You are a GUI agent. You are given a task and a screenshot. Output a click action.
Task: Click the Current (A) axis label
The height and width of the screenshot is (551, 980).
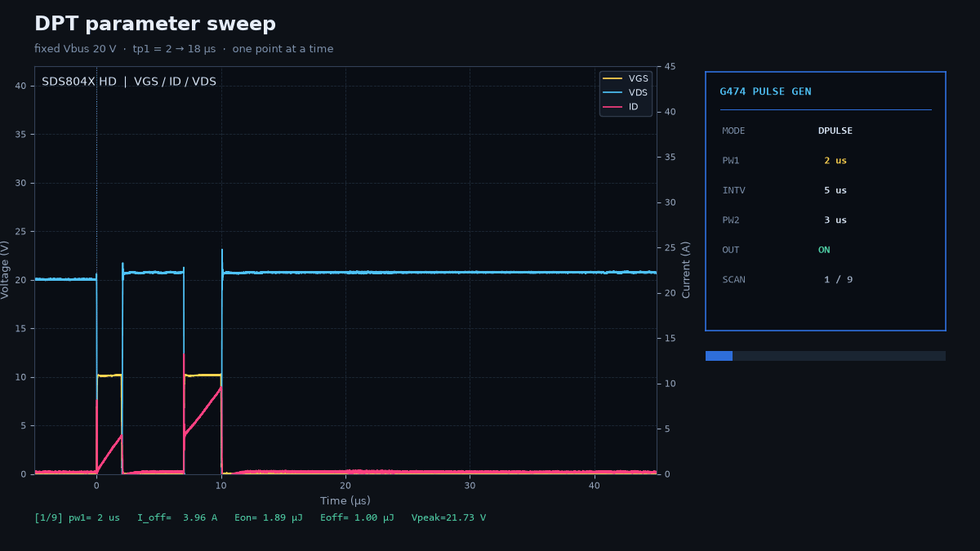tap(686, 269)
